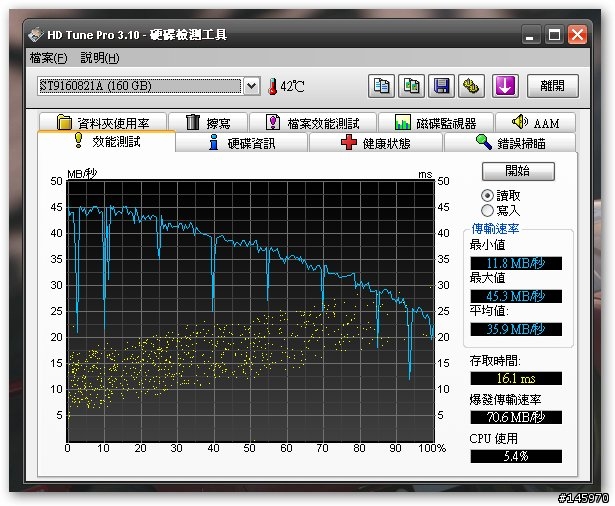Click the 最大值 maximum label
Viewport: 615px width, 506px height.
coord(487,278)
